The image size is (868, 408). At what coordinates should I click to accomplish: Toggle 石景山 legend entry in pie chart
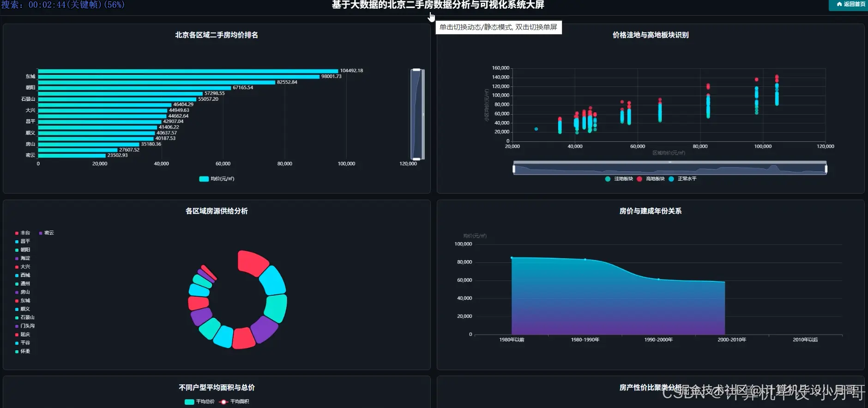point(25,317)
